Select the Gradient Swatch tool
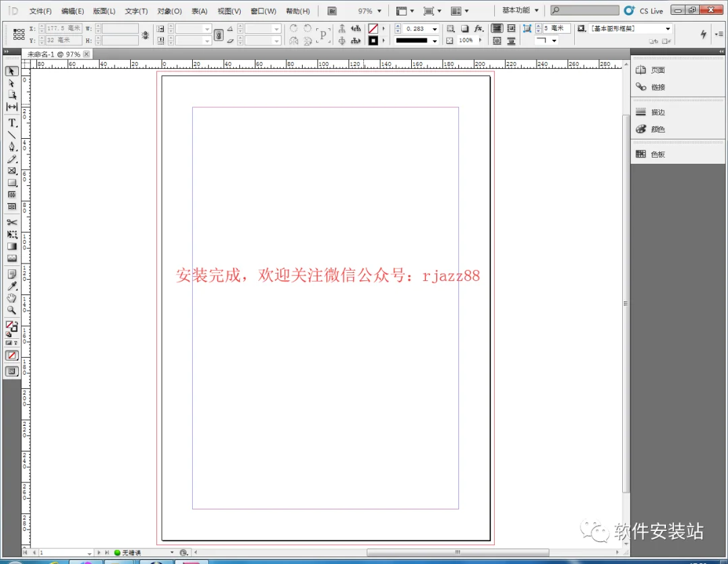 click(x=11, y=247)
